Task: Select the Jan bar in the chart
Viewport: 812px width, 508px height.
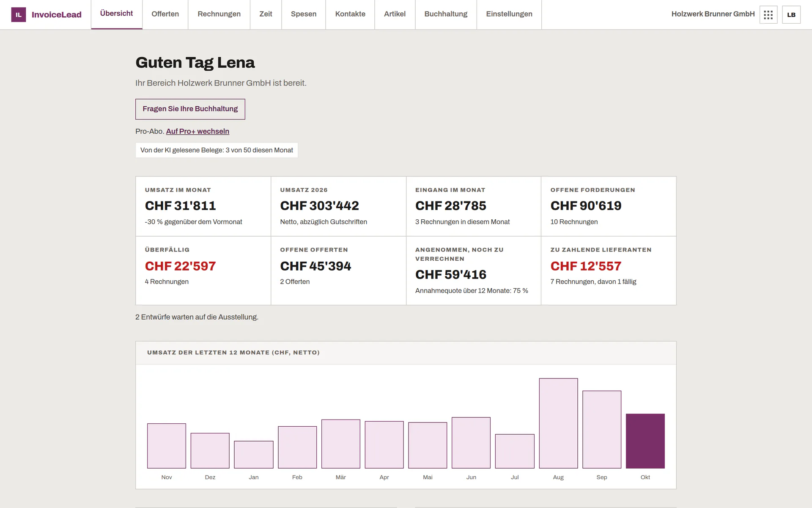Action: 254,455
